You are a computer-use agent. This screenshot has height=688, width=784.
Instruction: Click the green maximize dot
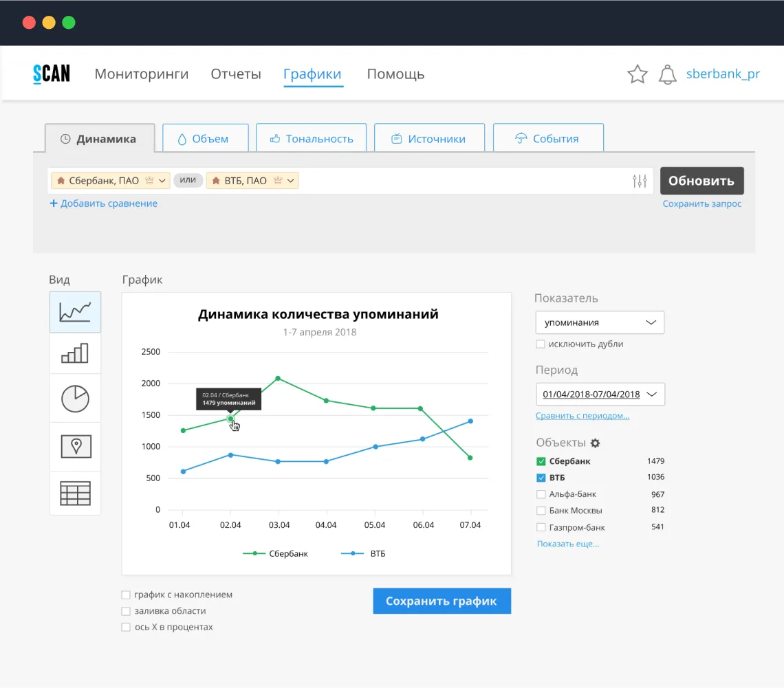click(x=69, y=23)
